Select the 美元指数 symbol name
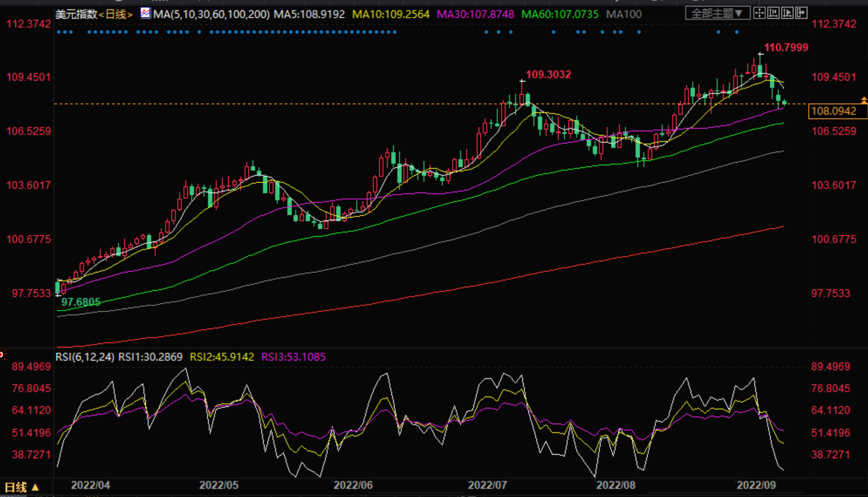Screen dimensions: 868x497 point(76,14)
